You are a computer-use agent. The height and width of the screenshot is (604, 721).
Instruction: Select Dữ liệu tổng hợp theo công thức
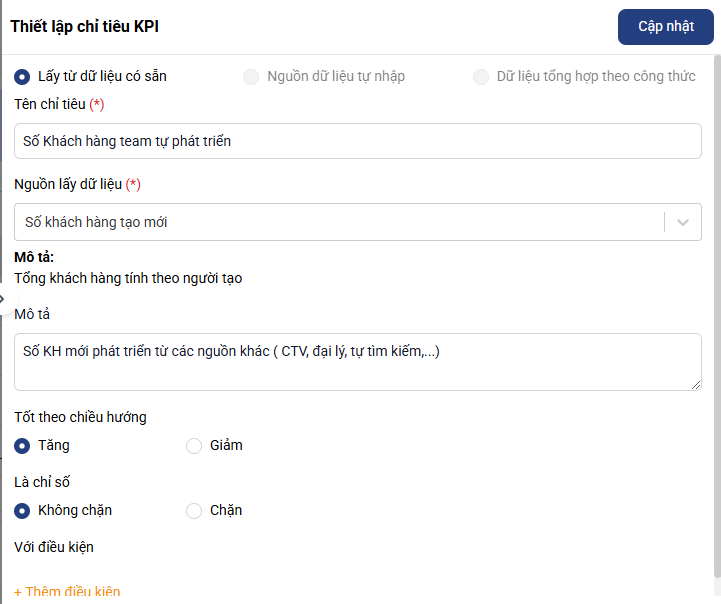click(481, 76)
